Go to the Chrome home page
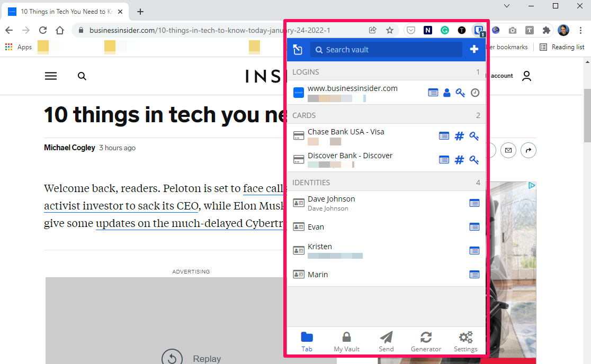This screenshot has width=591, height=364. (x=60, y=30)
